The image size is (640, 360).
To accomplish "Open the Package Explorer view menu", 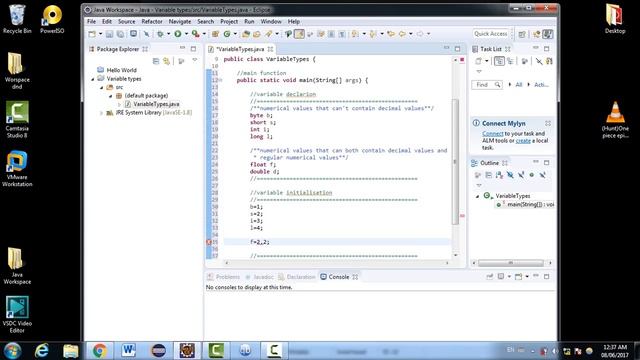I will click(195, 60).
